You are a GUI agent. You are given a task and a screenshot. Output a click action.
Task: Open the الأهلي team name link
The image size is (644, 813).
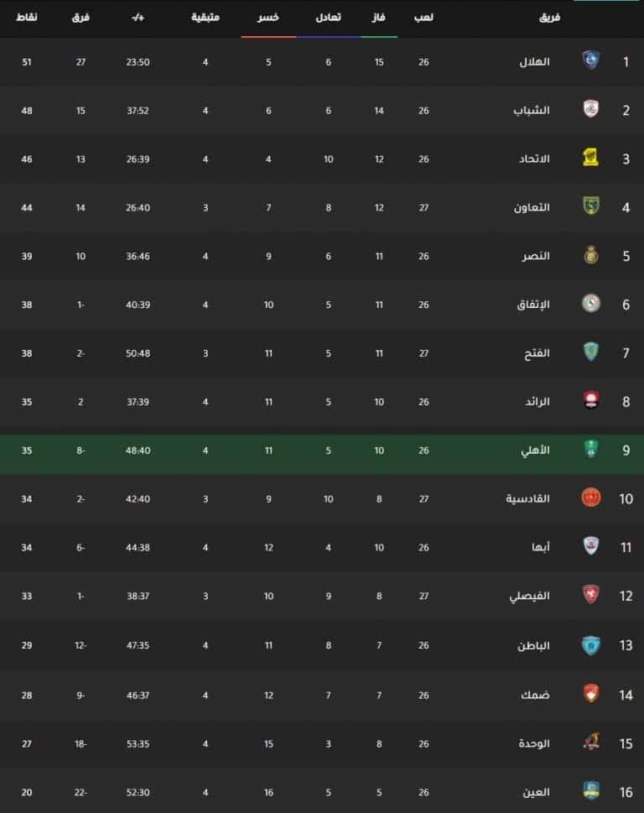click(x=535, y=450)
